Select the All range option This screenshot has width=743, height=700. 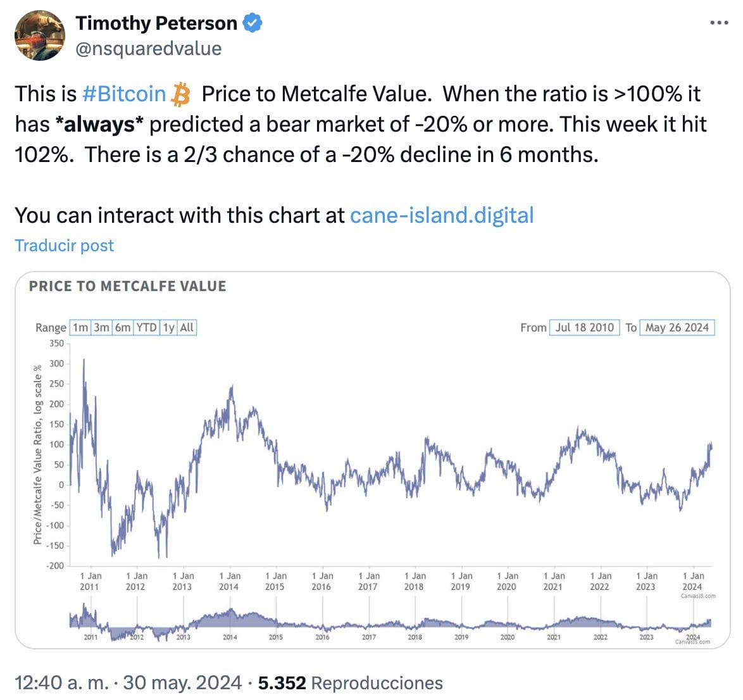click(185, 328)
